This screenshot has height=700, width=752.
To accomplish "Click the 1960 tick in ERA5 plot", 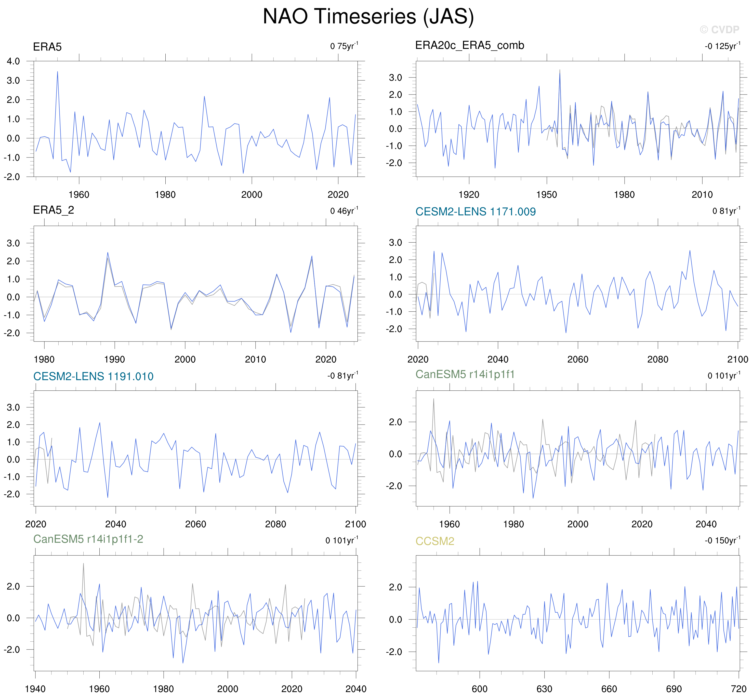I will [79, 195].
